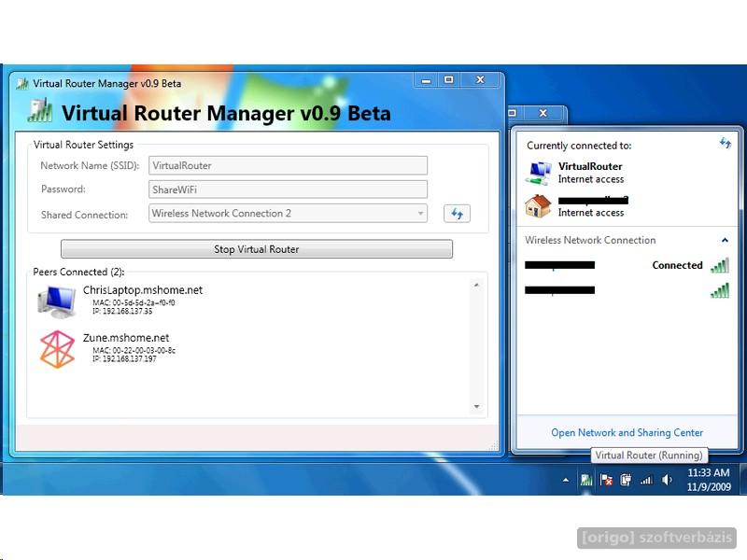747x560 pixels.
Task: Open Network and Sharing Center link
Action: pos(627,432)
